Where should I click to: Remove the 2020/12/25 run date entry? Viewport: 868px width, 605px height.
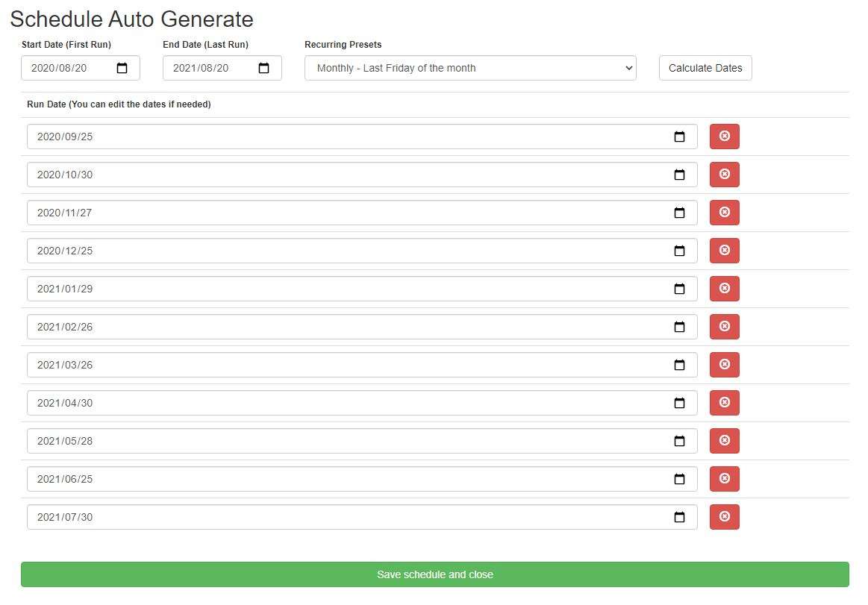724,251
